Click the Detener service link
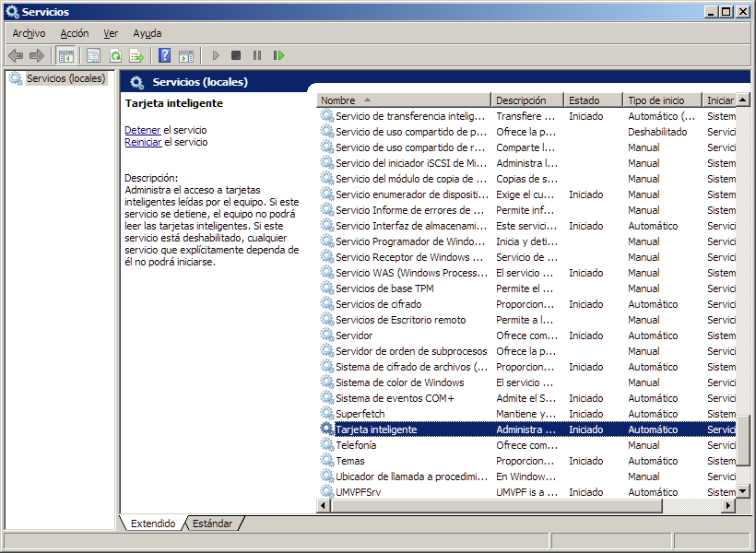 142,131
